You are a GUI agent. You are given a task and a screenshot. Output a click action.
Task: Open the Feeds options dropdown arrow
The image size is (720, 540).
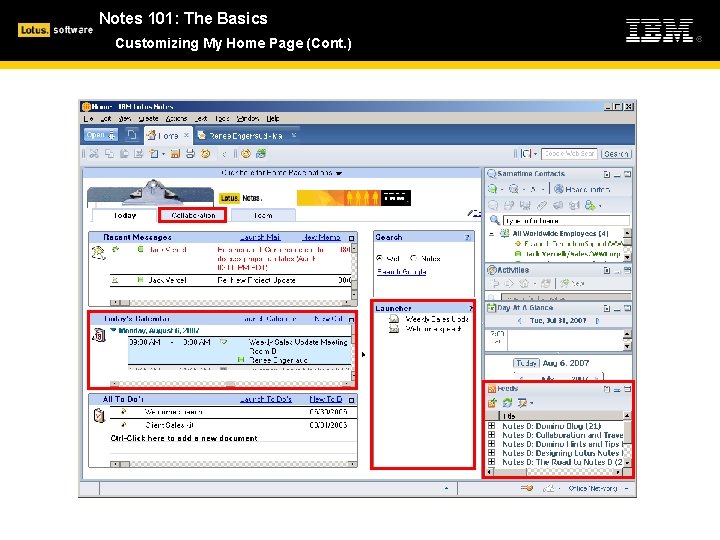[x=532, y=403]
